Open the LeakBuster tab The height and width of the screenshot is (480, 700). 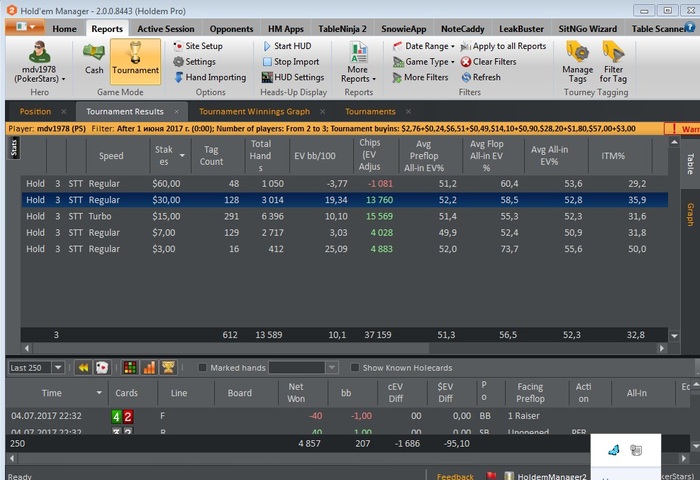(x=521, y=29)
